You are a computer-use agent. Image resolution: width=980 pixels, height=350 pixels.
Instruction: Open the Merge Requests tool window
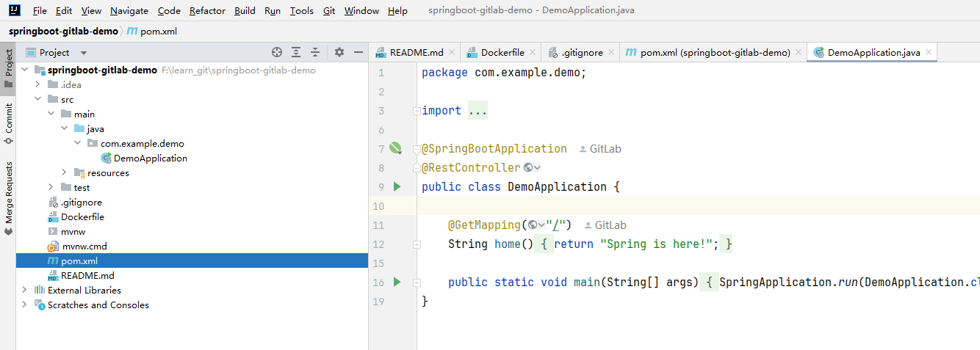pos(8,198)
